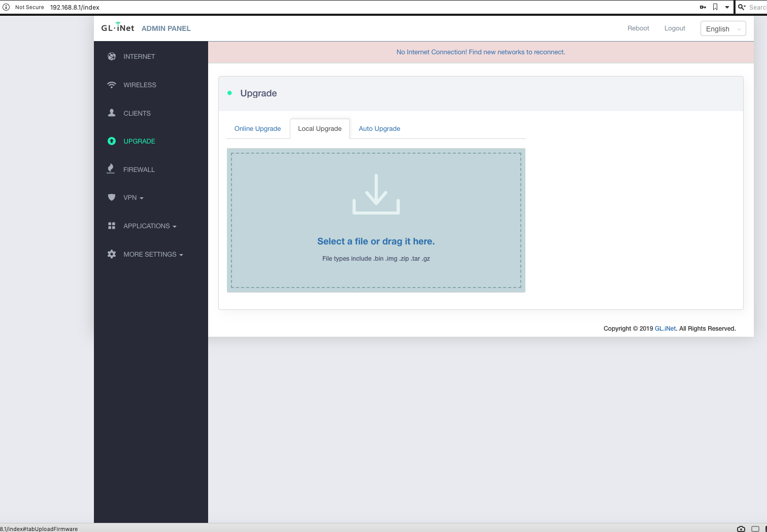Click the download arrow upload icon

coord(376,194)
